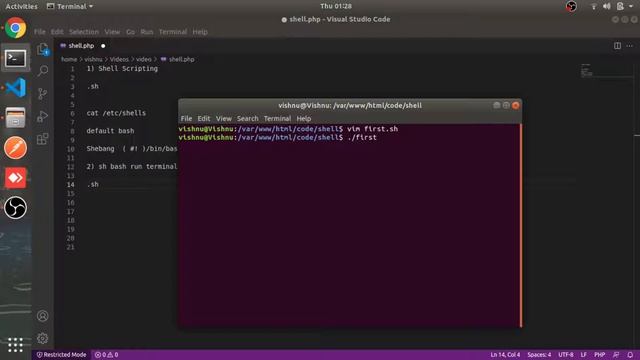
Task: Launch OBS Studio from the dock
Action: click(16, 208)
